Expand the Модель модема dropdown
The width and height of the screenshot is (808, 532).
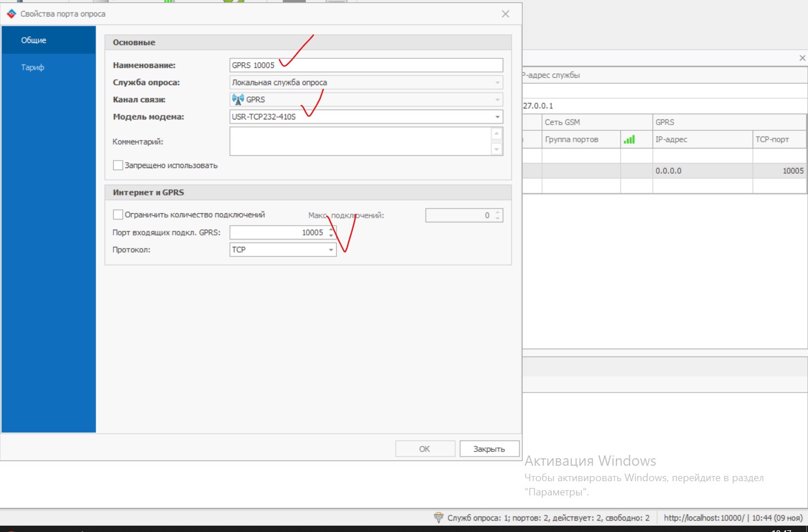[497, 117]
